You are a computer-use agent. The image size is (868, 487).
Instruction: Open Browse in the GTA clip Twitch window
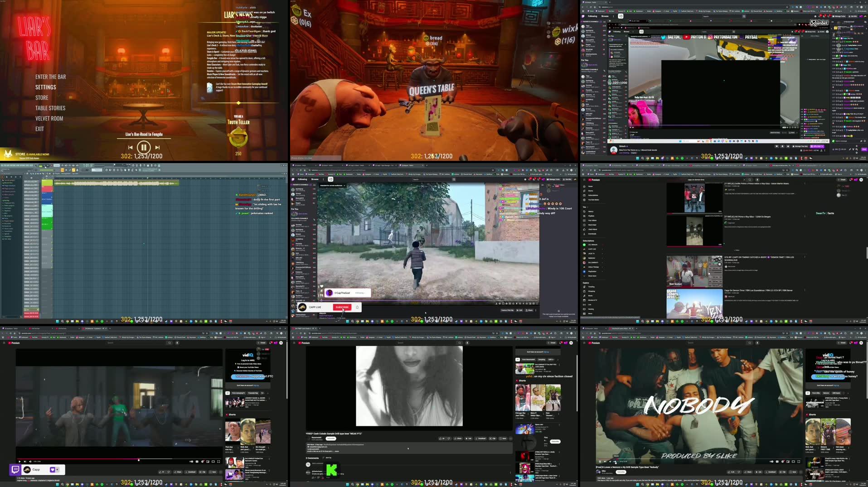pos(315,179)
